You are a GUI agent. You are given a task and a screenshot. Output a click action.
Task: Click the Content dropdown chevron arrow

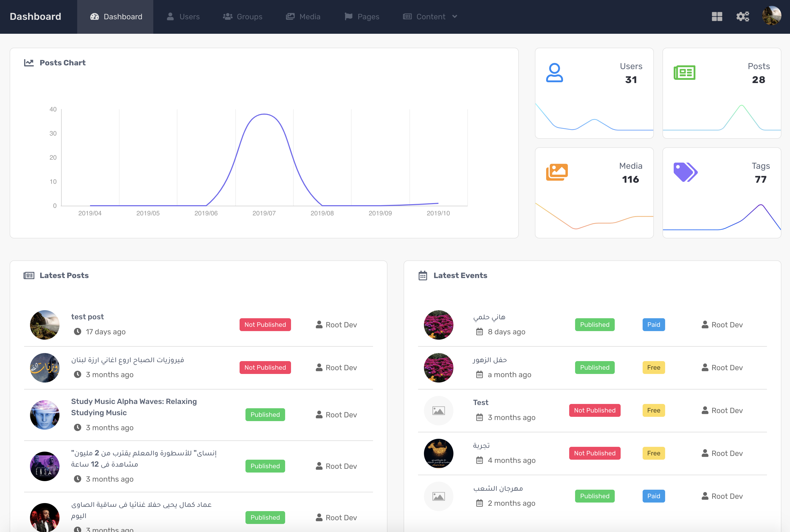[455, 17]
